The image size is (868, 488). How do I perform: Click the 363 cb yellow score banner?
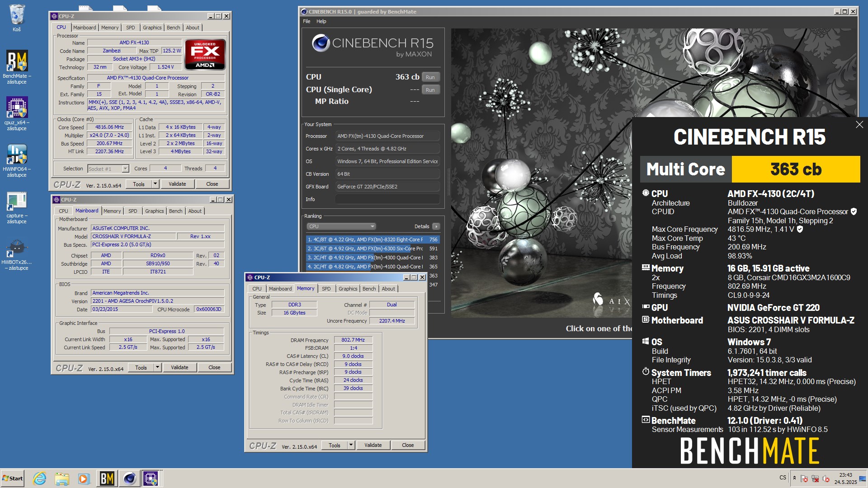[796, 169]
